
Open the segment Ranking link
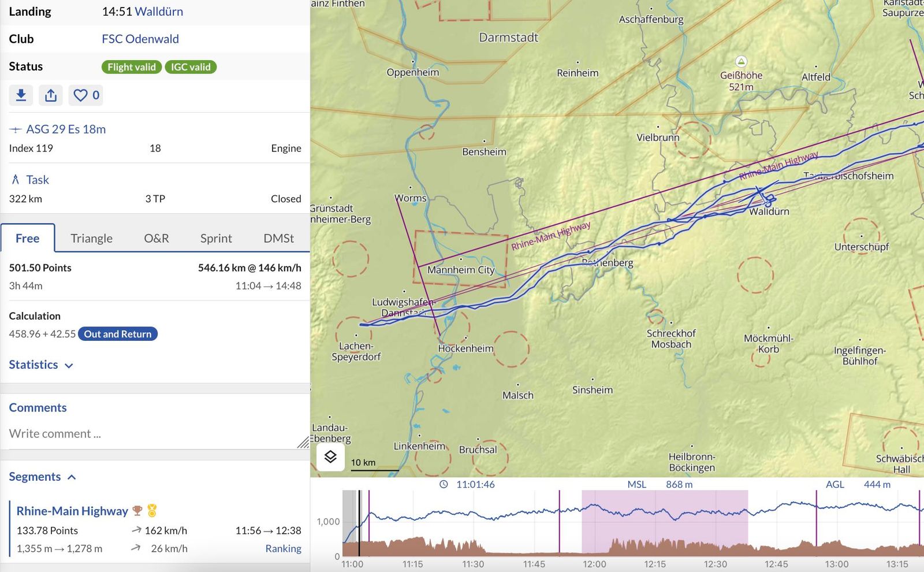pyautogui.click(x=283, y=548)
